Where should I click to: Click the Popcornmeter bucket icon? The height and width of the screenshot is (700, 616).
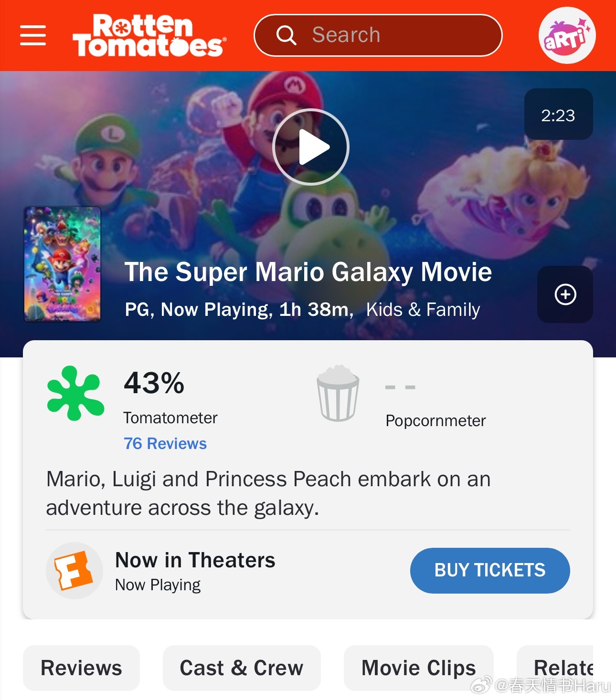tap(338, 393)
